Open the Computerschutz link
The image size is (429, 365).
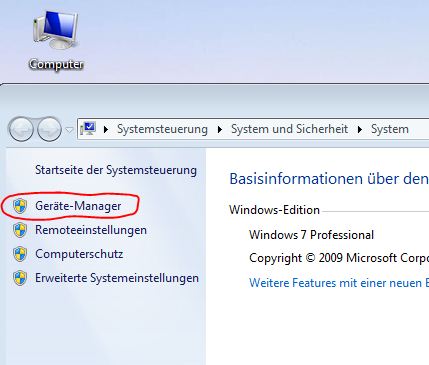point(79,254)
